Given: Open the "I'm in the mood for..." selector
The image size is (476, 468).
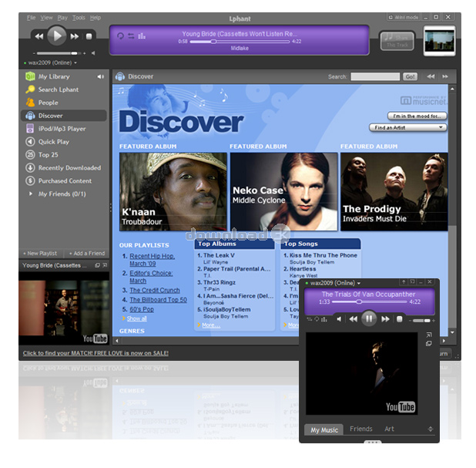Looking at the screenshot, I should [x=417, y=116].
